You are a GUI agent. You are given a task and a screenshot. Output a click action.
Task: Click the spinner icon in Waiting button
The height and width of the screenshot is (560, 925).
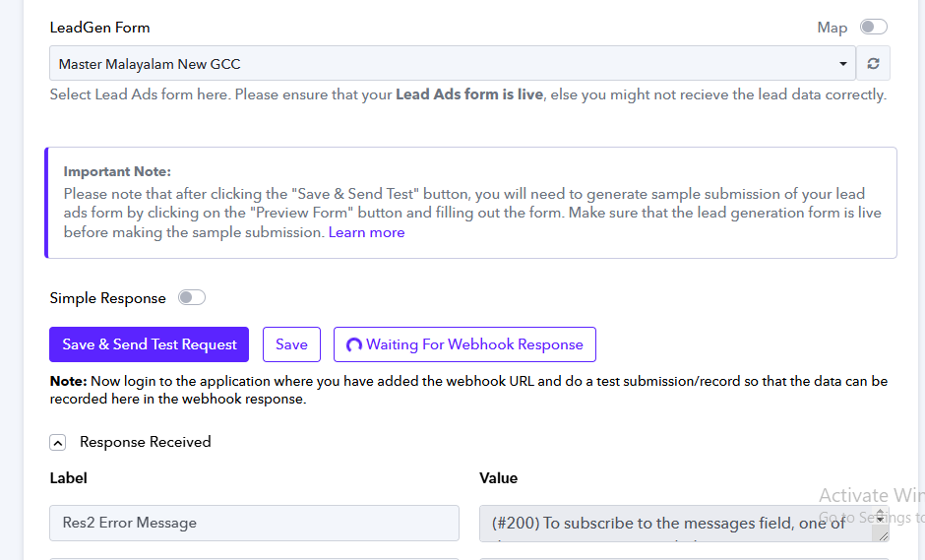coord(354,345)
